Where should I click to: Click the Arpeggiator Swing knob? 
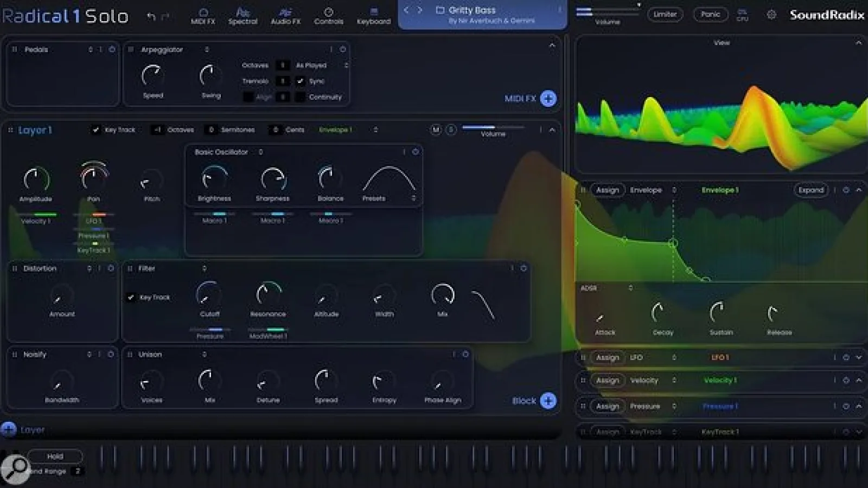(210, 75)
